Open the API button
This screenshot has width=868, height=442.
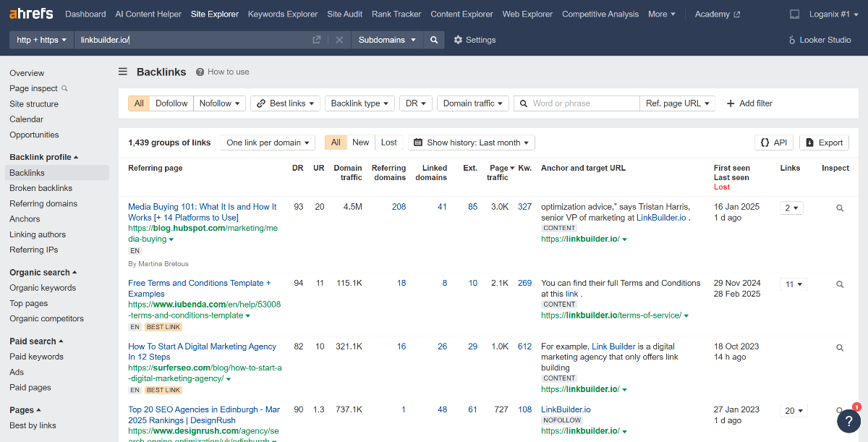coord(774,143)
